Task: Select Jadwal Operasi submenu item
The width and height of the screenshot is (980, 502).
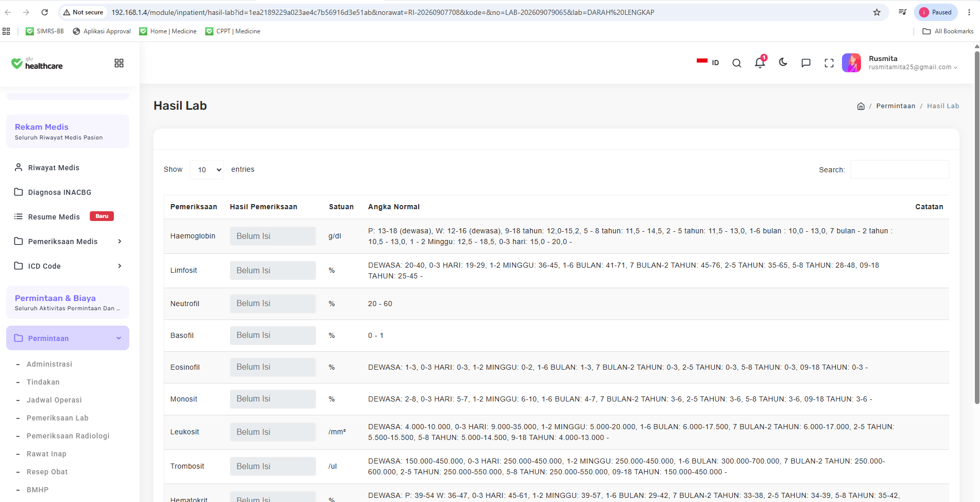Action: 54,400
